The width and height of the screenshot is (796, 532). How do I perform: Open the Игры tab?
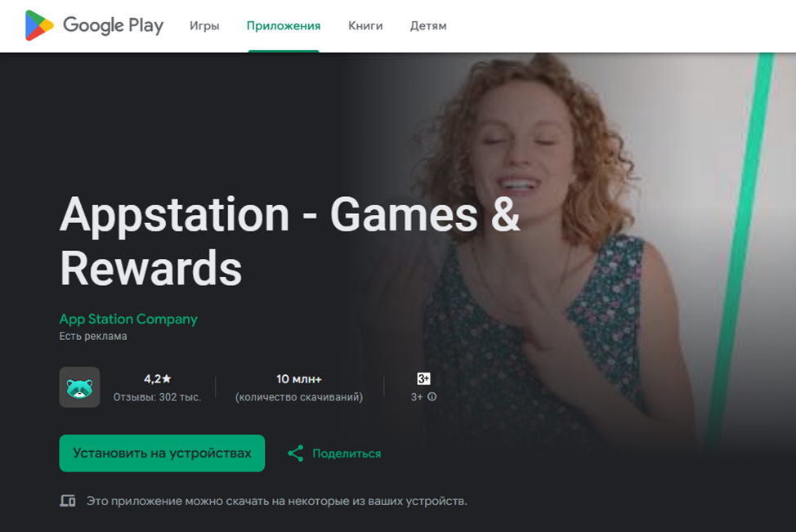(x=204, y=26)
